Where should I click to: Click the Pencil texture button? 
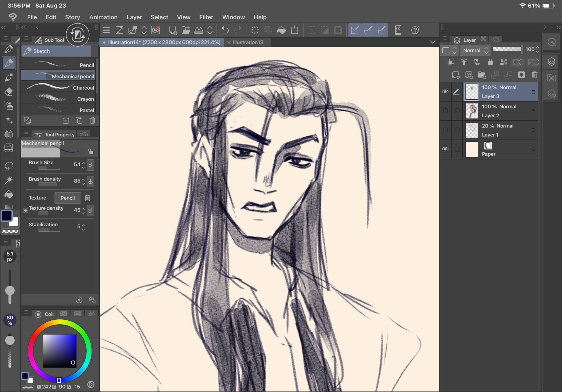coord(67,198)
